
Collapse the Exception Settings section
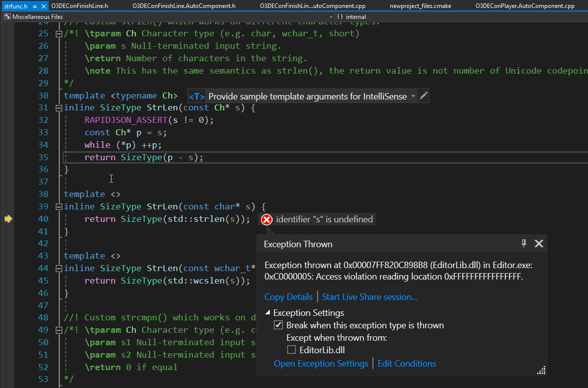(x=268, y=312)
